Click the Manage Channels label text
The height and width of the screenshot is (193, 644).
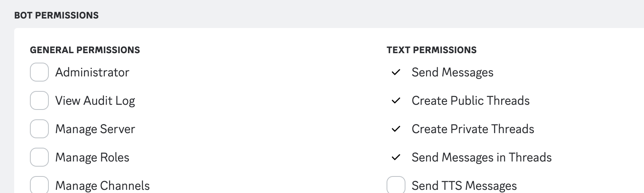[x=102, y=186]
